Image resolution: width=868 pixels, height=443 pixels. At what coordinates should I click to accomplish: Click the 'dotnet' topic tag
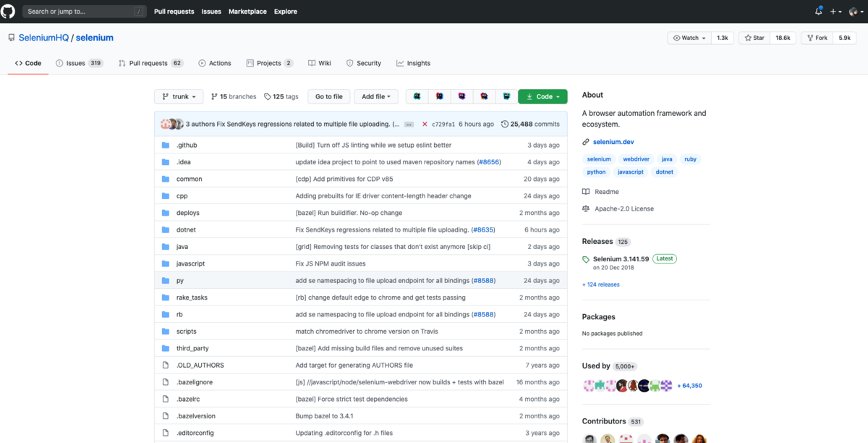(x=665, y=172)
